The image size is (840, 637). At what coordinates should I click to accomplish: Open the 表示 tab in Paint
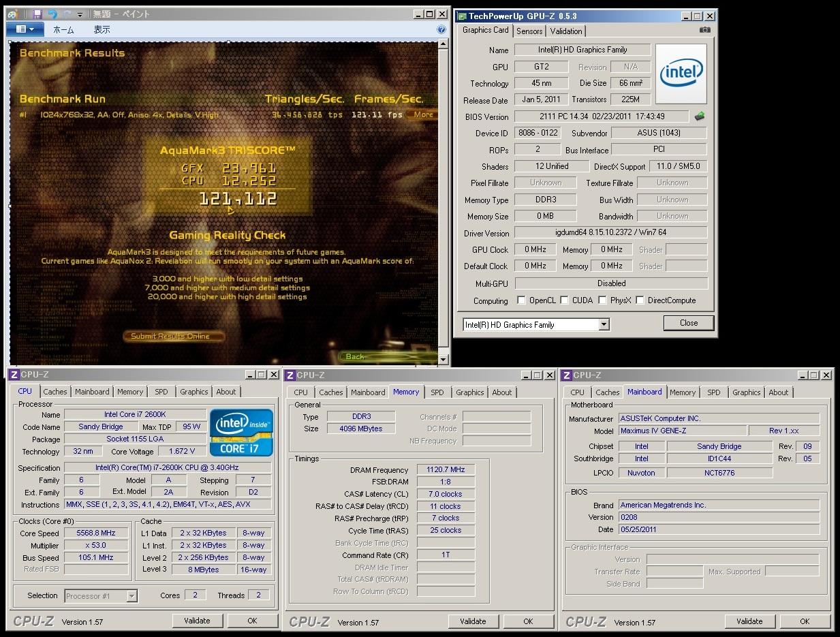click(x=102, y=30)
